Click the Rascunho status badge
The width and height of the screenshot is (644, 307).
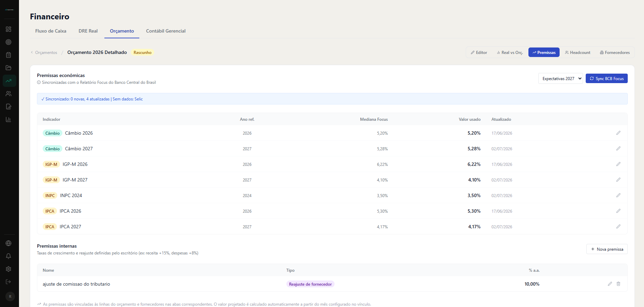coord(142,53)
